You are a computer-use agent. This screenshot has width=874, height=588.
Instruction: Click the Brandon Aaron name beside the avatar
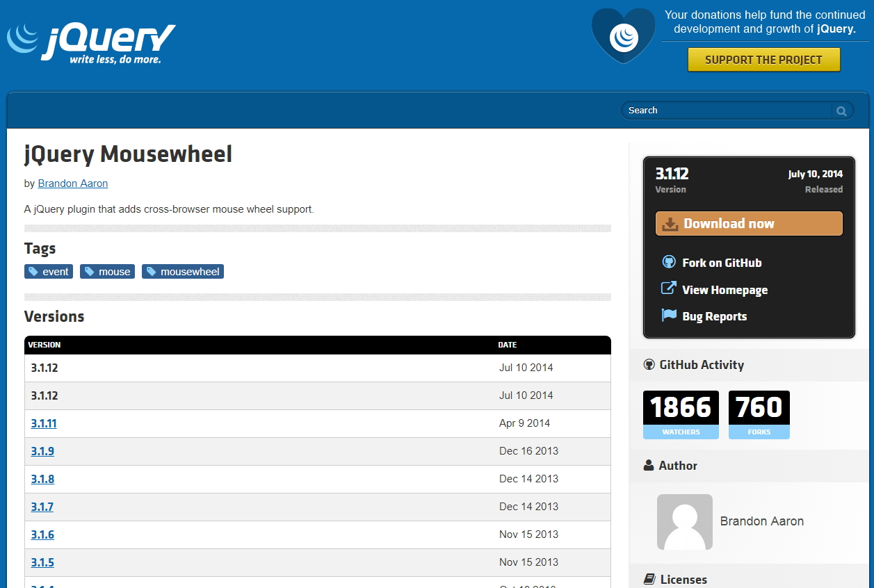click(762, 521)
